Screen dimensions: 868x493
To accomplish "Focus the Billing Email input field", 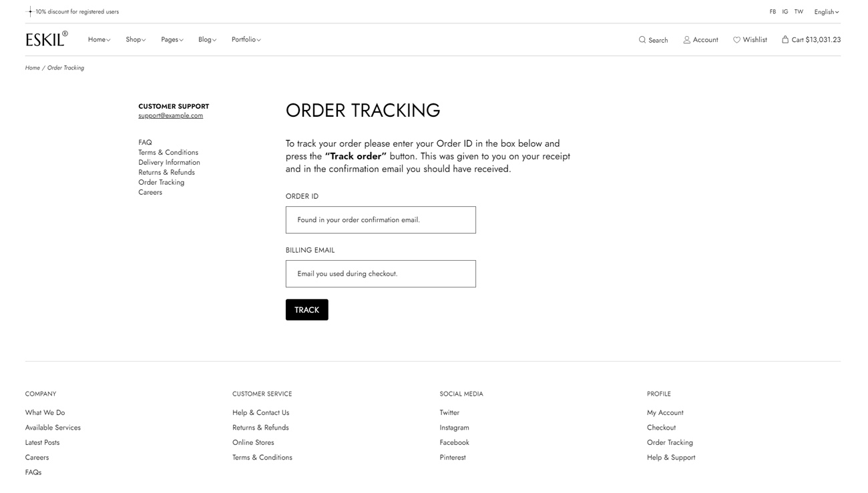I will [381, 274].
